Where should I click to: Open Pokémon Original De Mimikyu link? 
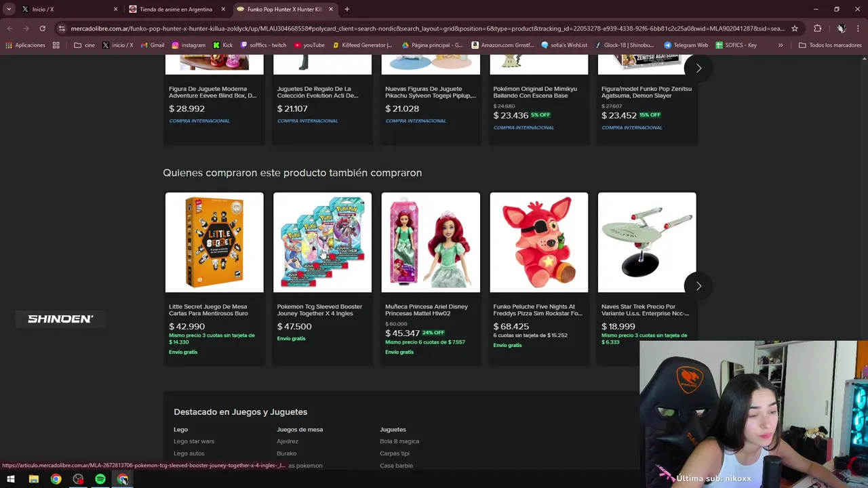(x=535, y=92)
